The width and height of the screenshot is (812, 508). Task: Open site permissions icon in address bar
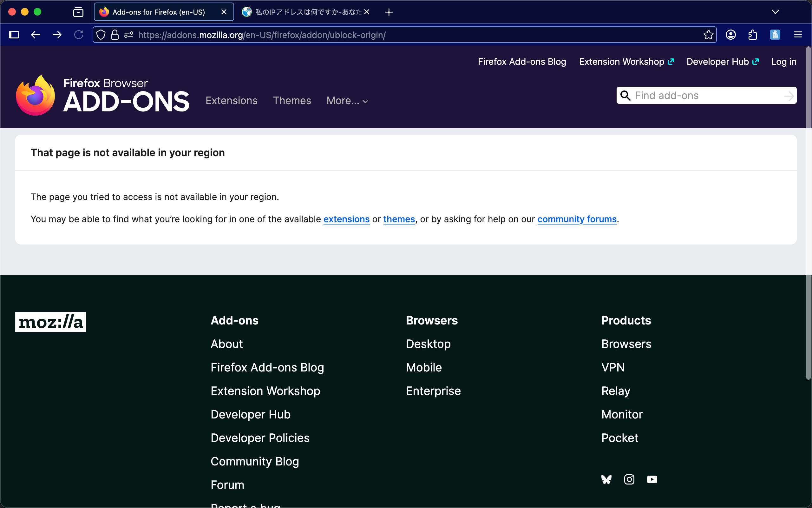129,35
